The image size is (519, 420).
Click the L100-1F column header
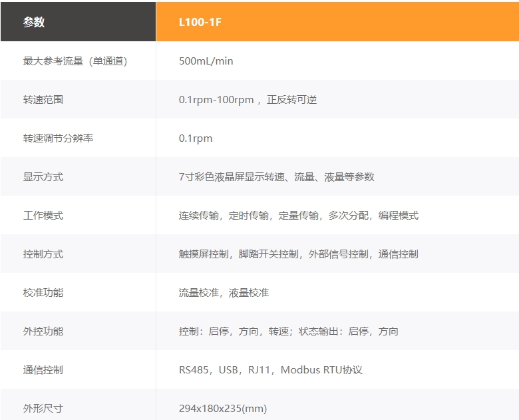pyautogui.click(x=337, y=22)
